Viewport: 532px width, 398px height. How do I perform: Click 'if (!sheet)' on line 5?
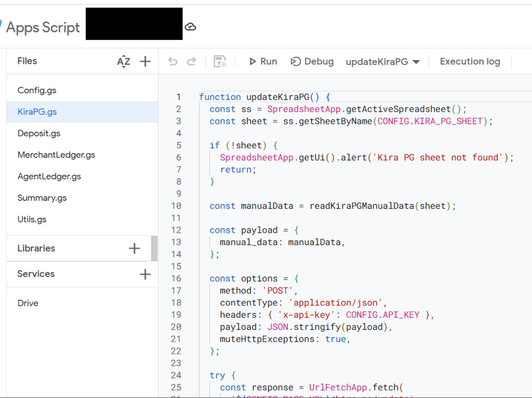tap(238, 146)
